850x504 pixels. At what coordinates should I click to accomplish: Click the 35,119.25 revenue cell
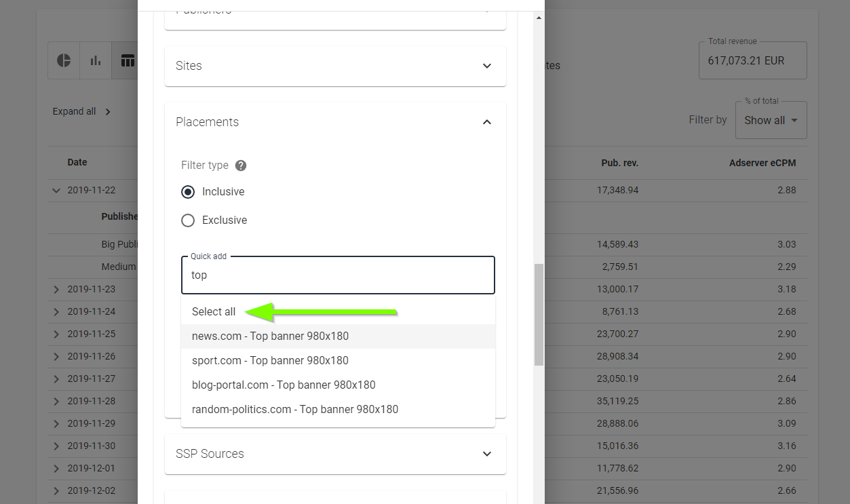point(618,401)
